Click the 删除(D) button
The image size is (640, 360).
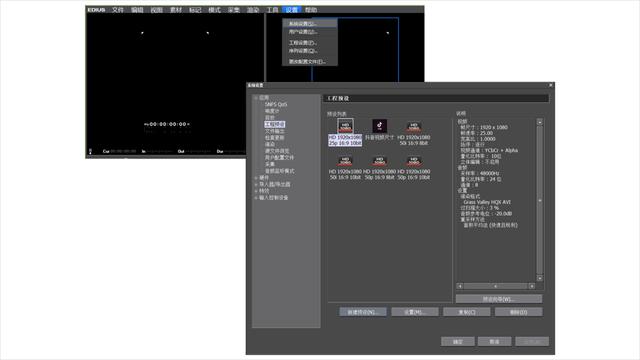(x=518, y=312)
